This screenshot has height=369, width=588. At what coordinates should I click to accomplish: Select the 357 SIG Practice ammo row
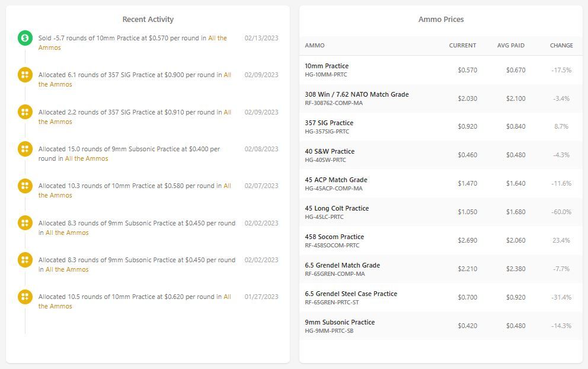[x=441, y=126]
